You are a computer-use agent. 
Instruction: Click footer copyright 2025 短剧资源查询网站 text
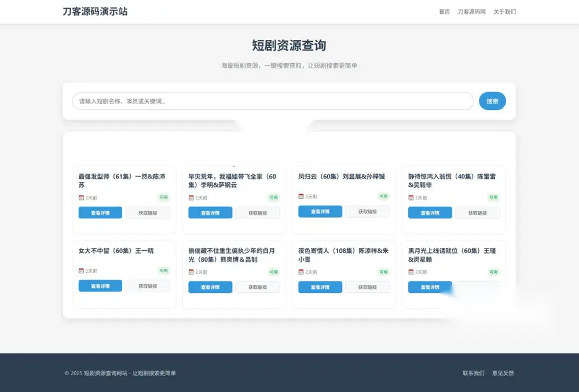(120, 373)
